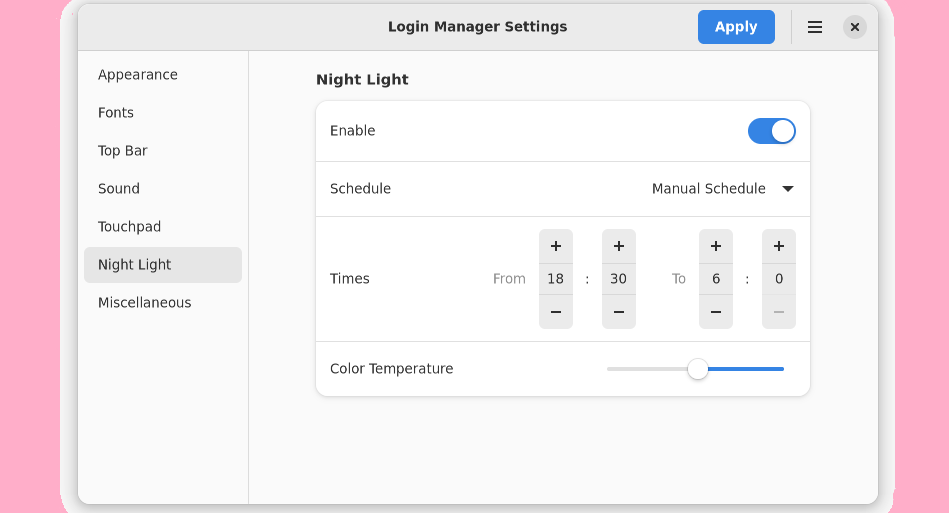Click plus above From minutes 30

[x=618, y=246]
